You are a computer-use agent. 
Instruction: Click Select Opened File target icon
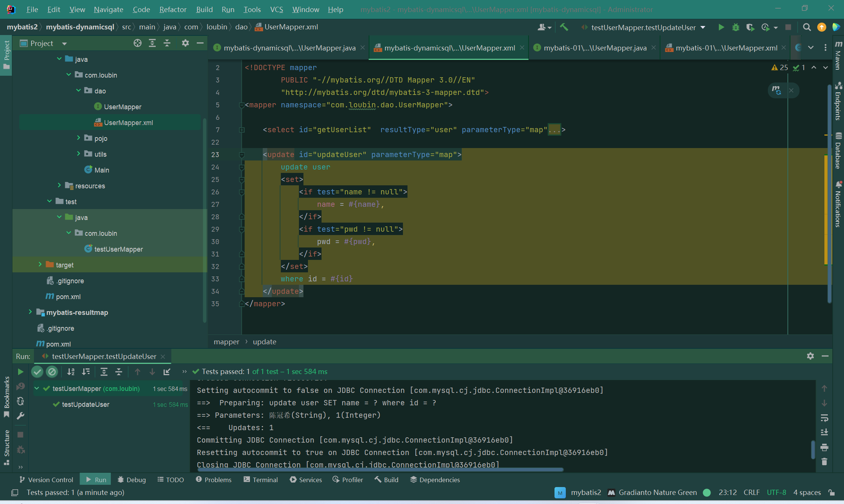[x=138, y=43]
